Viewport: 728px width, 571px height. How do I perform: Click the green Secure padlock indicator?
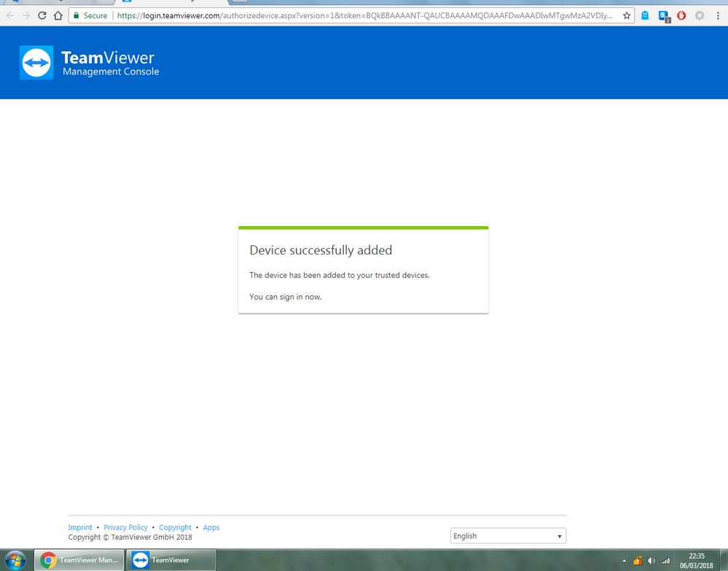pyautogui.click(x=90, y=15)
